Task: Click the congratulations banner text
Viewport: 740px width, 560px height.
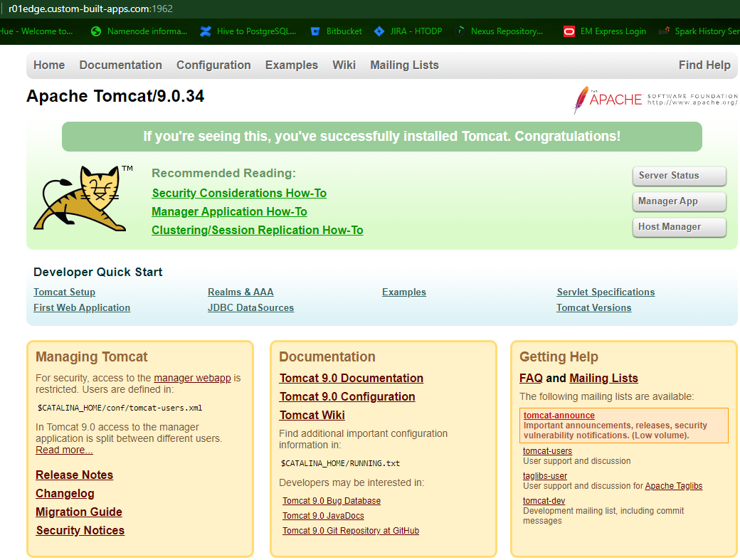Action: [x=382, y=137]
